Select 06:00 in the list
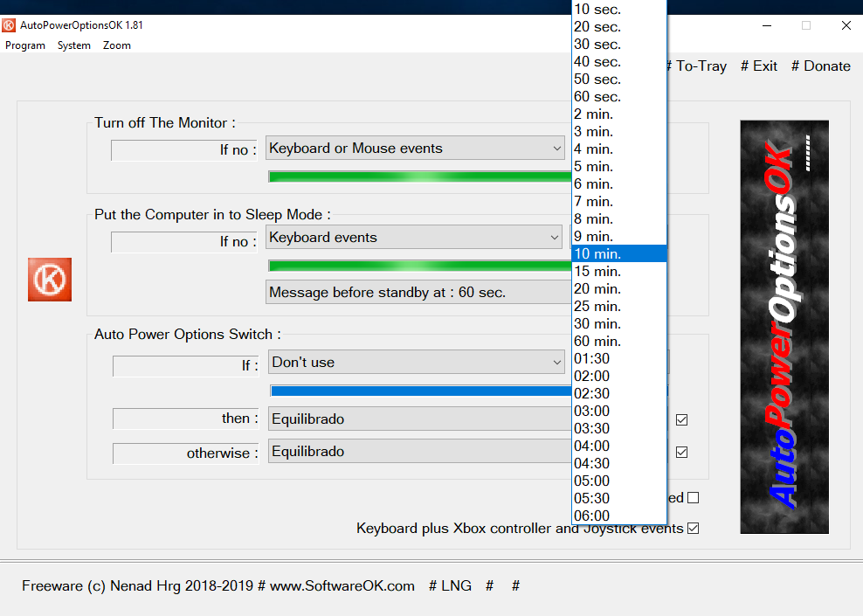Viewport: 863px width, 616px height. pos(619,516)
